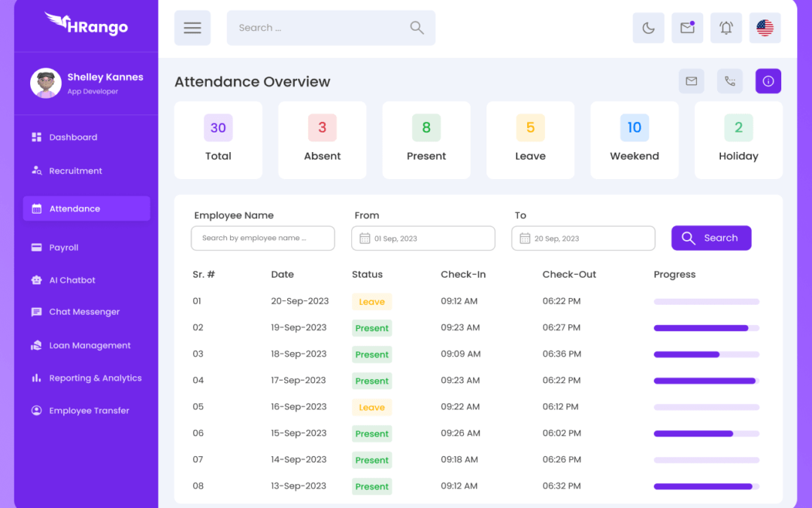Click the purple info icon

coord(768,81)
